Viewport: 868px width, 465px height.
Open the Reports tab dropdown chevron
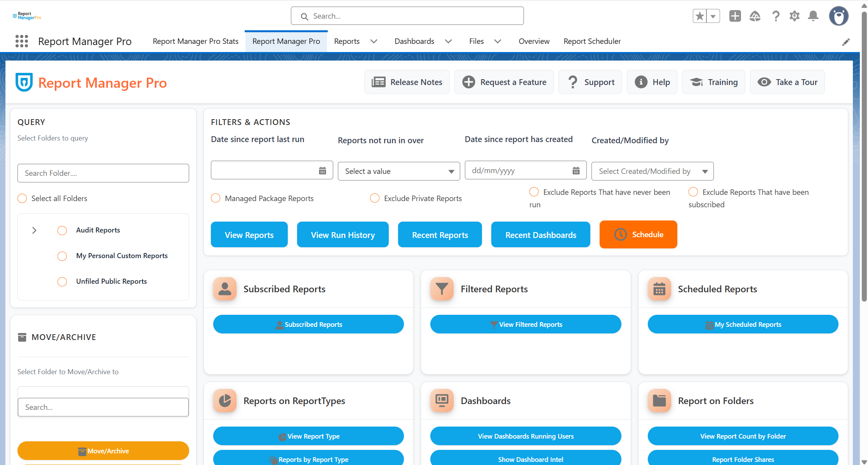374,41
